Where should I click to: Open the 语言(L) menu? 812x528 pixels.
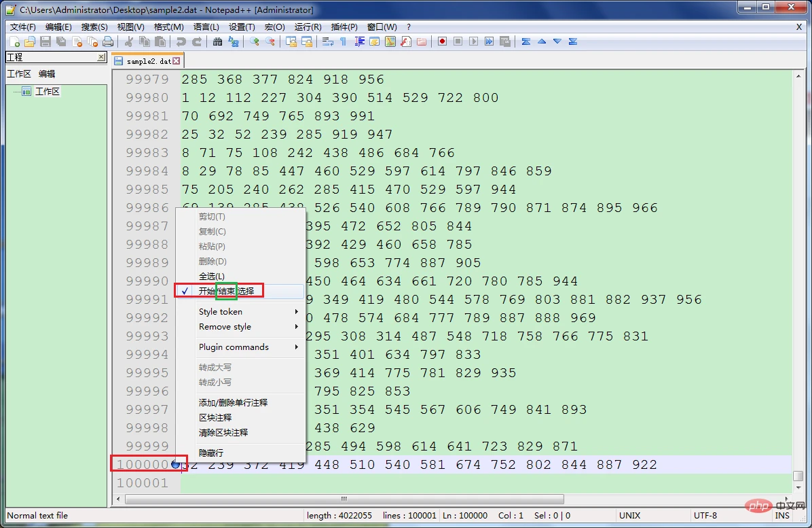pos(206,27)
